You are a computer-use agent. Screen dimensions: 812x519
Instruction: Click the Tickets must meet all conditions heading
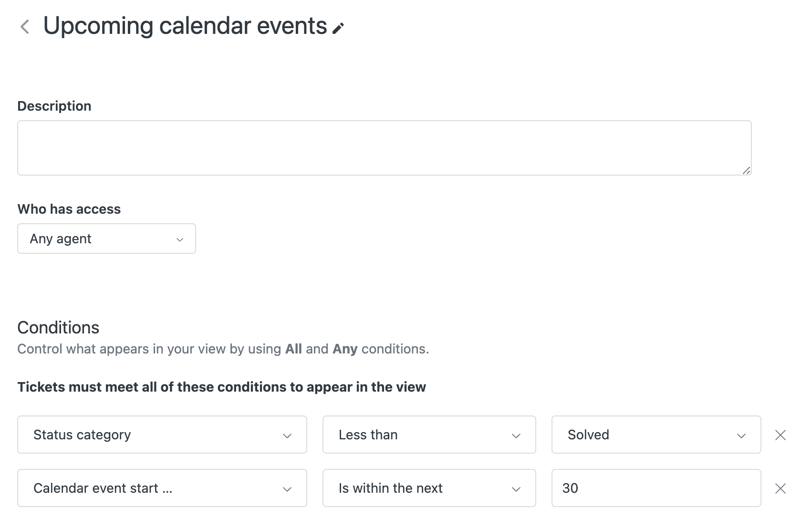click(222, 387)
